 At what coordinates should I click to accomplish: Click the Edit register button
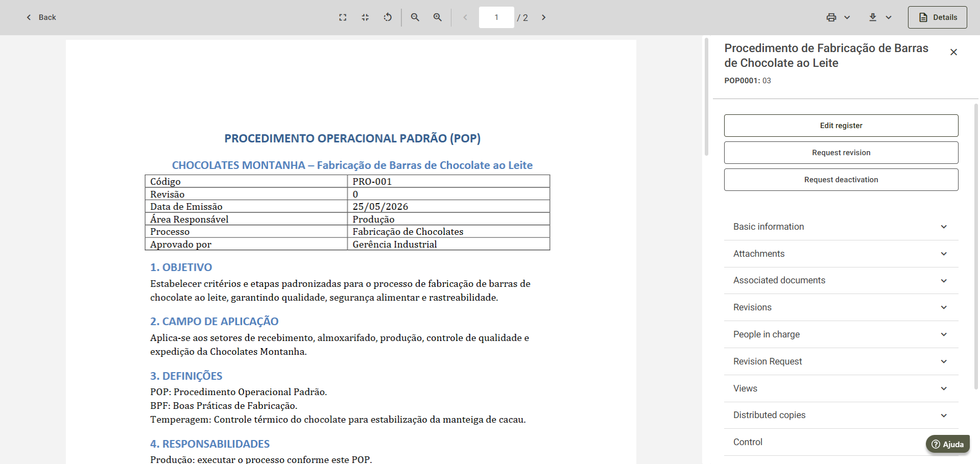(x=841, y=126)
